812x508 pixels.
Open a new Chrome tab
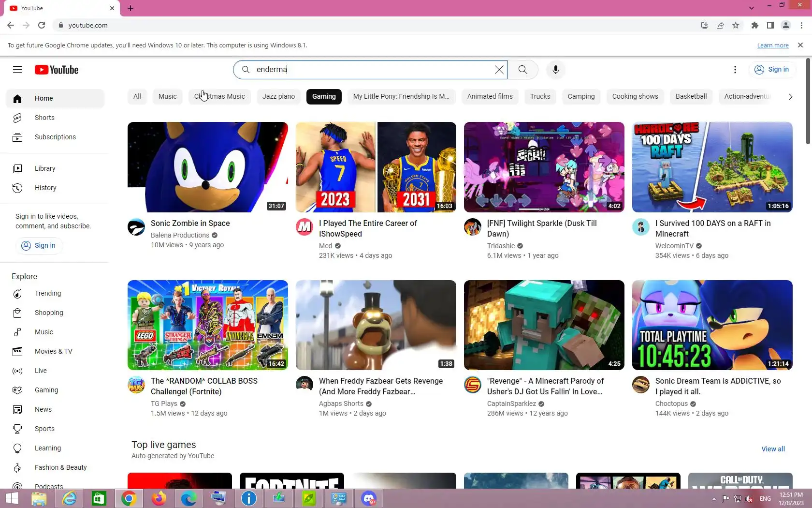pyautogui.click(x=130, y=8)
